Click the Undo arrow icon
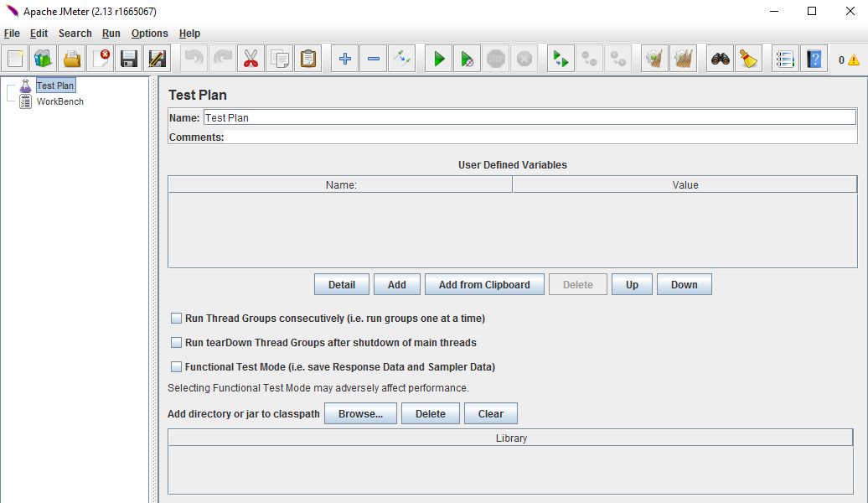Image resolution: width=868 pixels, height=503 pixels. tap(194, 59)
